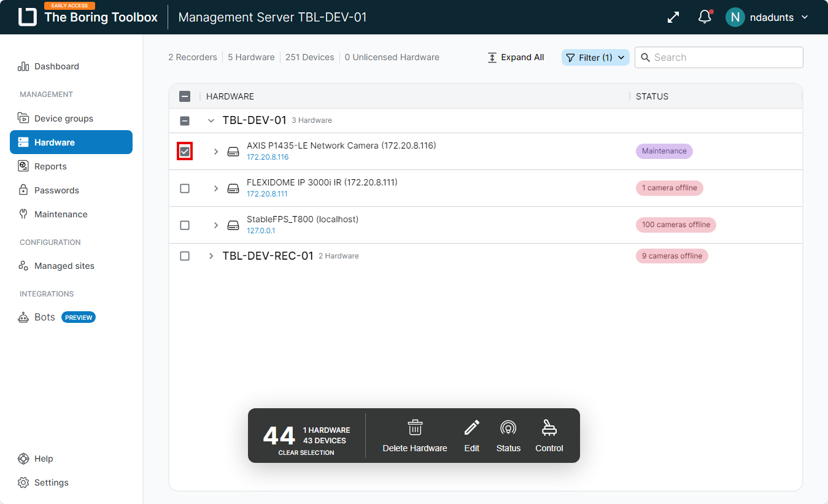Go to Maintenance in the sidebar

(61, 214)
